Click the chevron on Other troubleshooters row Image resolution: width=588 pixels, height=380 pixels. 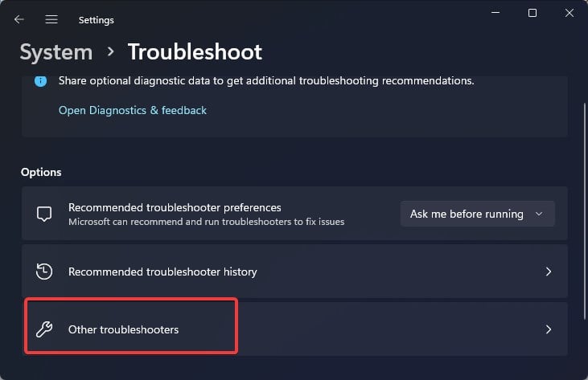click(549, 329)
